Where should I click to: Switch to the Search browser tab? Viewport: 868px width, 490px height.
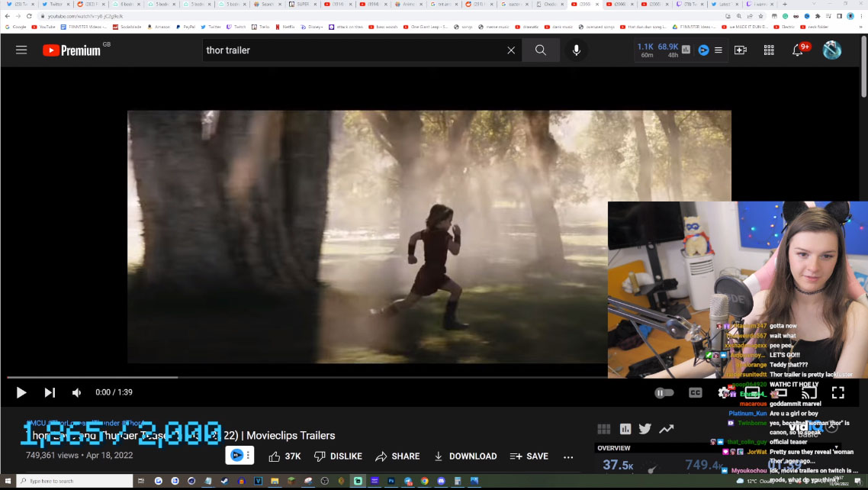coord(268,5)
